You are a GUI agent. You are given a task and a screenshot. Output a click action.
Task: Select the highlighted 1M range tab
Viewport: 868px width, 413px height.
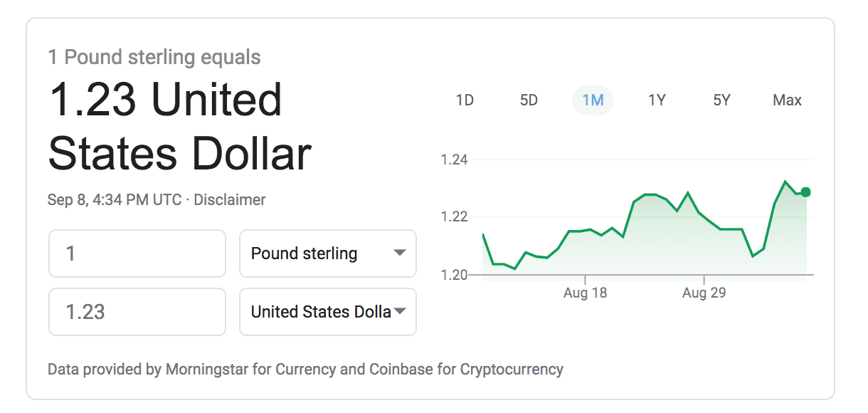point(593,100)
